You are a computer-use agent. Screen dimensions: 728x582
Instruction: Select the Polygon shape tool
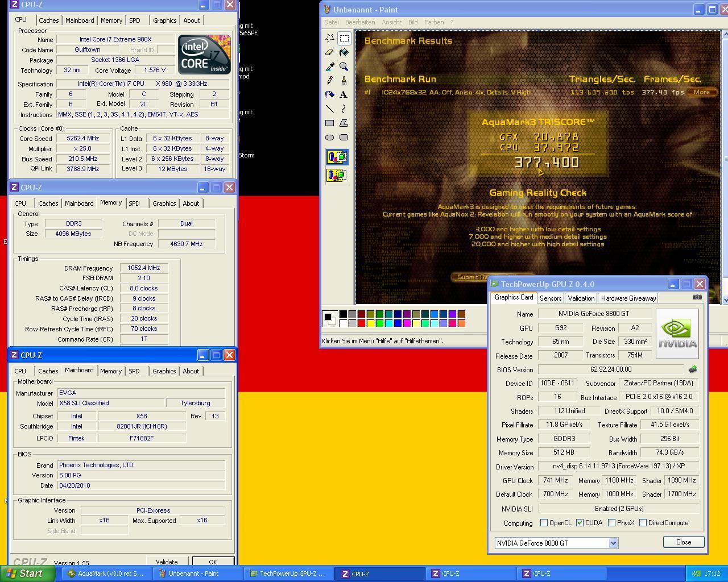tap(344, 123)
